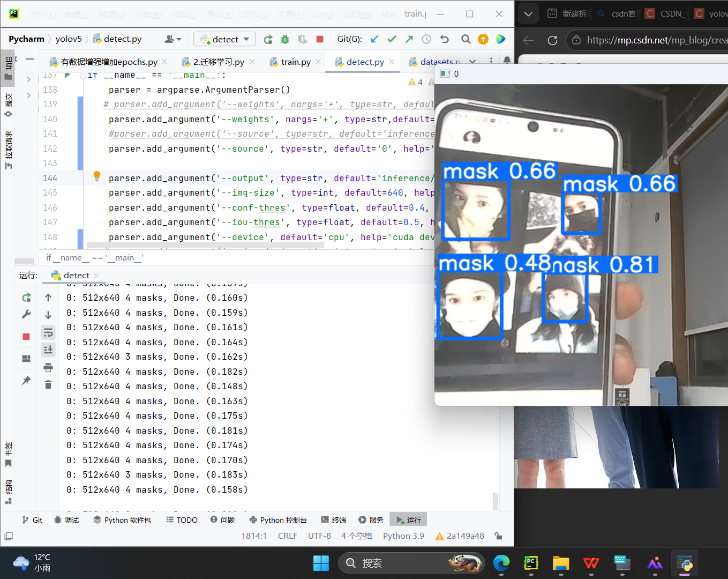
Task: Restore layout icon in Run panel
Action: tap(26, 359)
